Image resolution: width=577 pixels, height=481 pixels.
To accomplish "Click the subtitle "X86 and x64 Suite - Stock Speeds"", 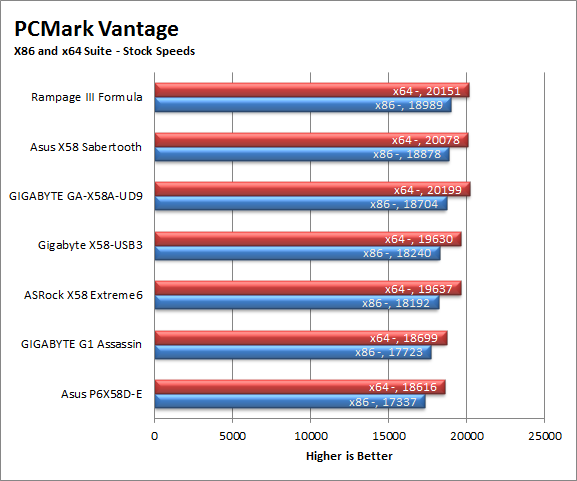I will [105, 51].
